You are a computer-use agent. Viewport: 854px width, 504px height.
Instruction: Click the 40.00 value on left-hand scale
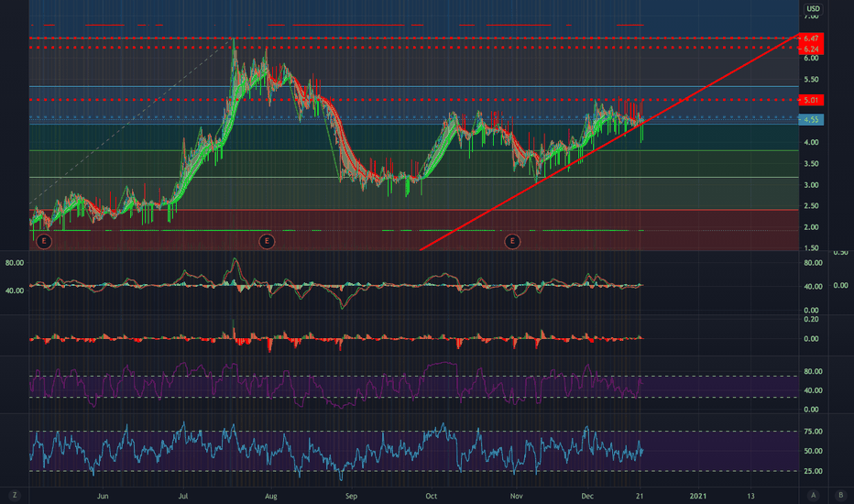(15, 291)
